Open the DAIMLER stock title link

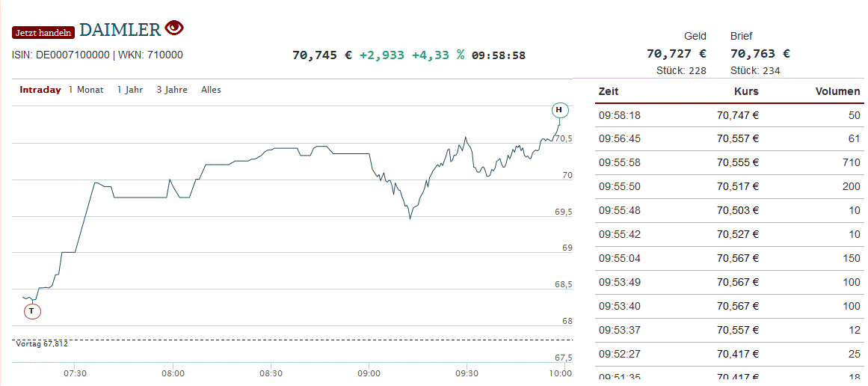120,30
